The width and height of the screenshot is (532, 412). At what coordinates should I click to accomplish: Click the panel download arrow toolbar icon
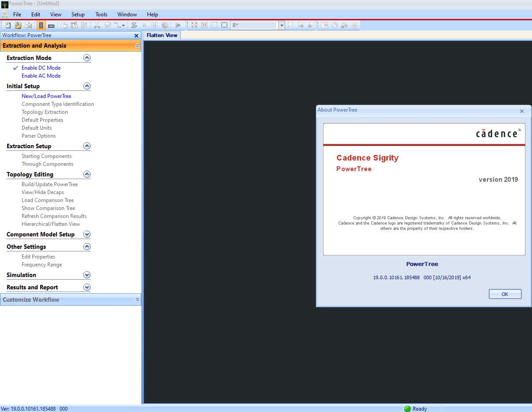click(x=324, y=25)
